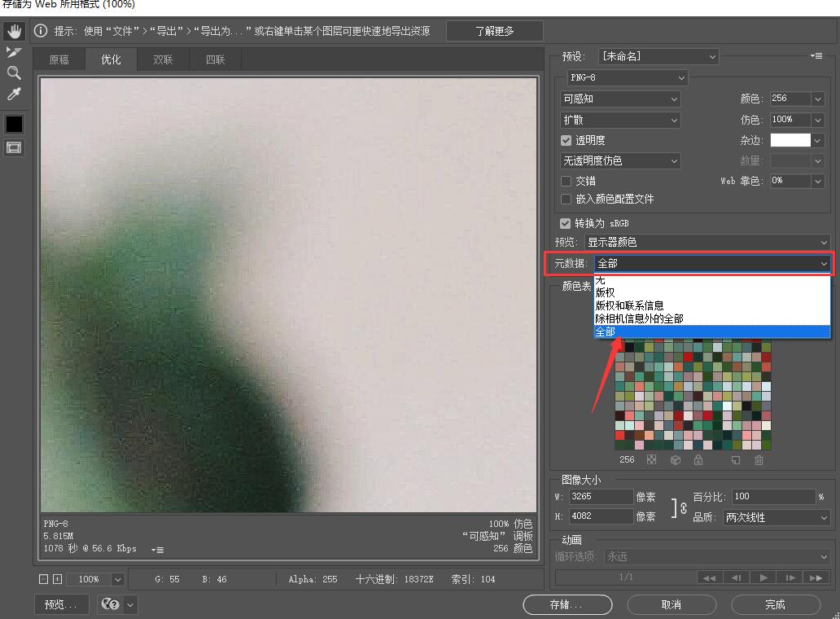Open the 两次线性 quality dropdown
Screen dimensions: 840x619
[x=777, y=517]
